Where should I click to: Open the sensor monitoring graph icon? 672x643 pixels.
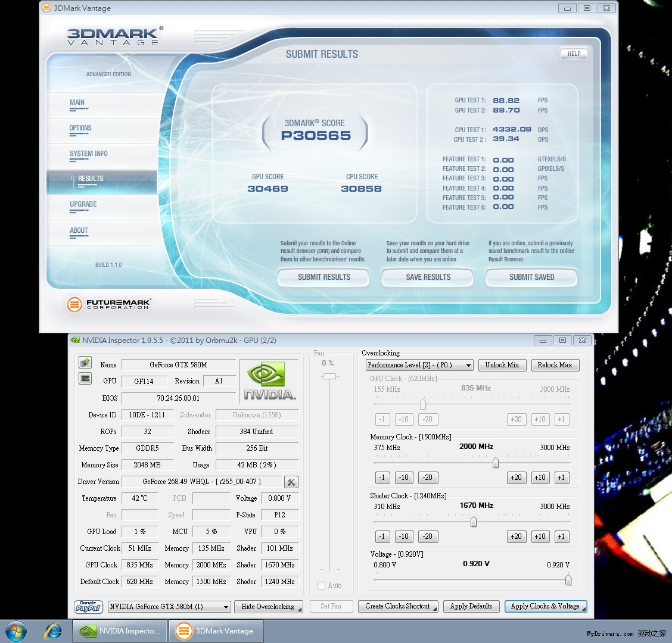coord(85,379)
